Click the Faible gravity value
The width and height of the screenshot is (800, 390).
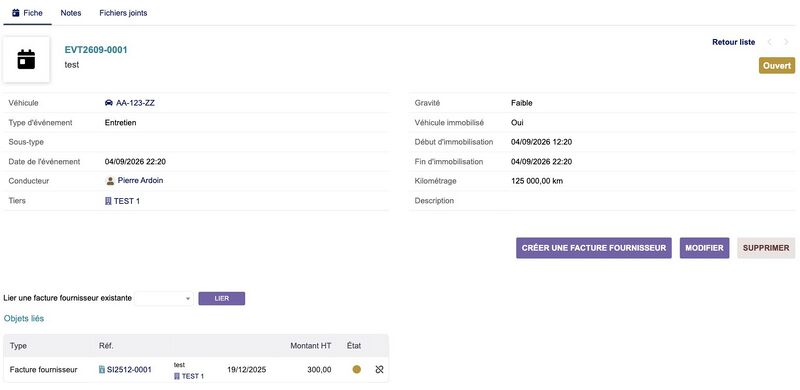click(521, 103)
